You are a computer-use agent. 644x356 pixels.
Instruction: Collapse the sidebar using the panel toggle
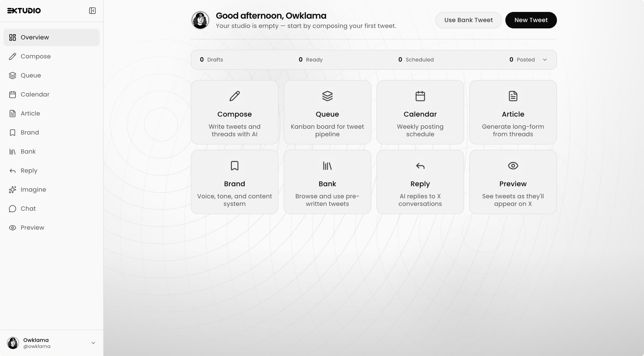point(92,11)
